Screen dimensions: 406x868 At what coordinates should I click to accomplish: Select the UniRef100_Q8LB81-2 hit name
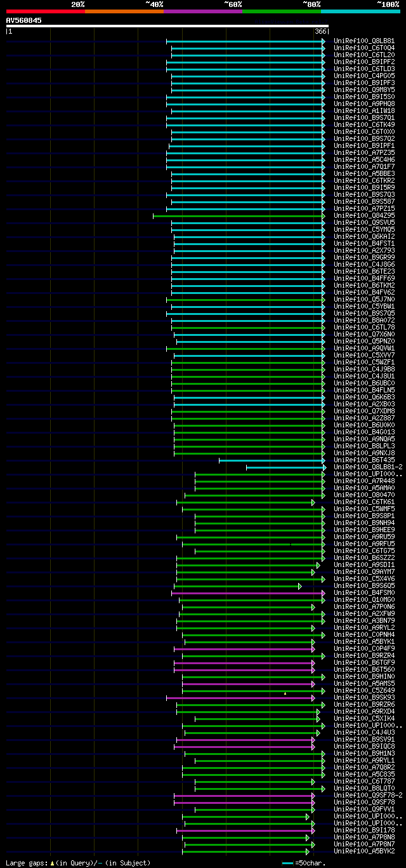click(x=368, y=467)
